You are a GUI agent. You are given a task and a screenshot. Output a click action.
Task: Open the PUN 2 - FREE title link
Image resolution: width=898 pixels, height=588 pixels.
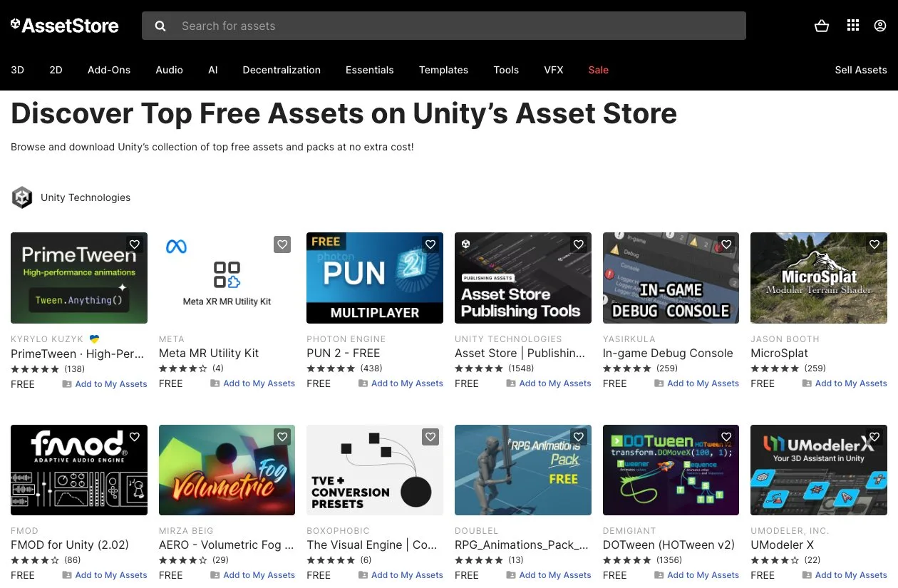(x=344, y=353)
